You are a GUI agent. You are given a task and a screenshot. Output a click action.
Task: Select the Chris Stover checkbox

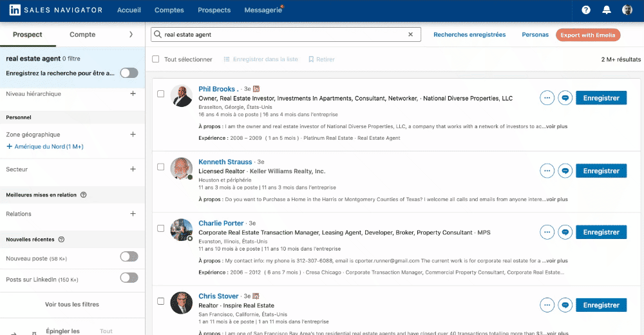coord(160,301)
